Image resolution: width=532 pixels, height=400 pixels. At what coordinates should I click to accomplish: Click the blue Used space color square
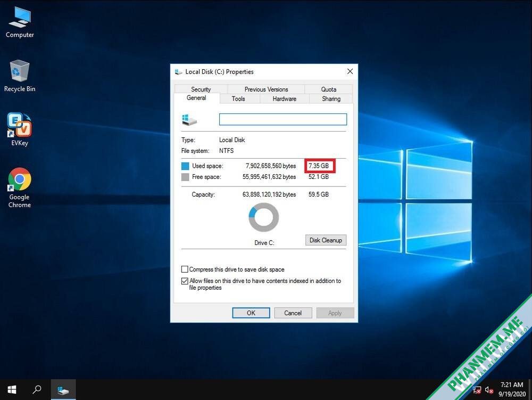click(185, 166)
